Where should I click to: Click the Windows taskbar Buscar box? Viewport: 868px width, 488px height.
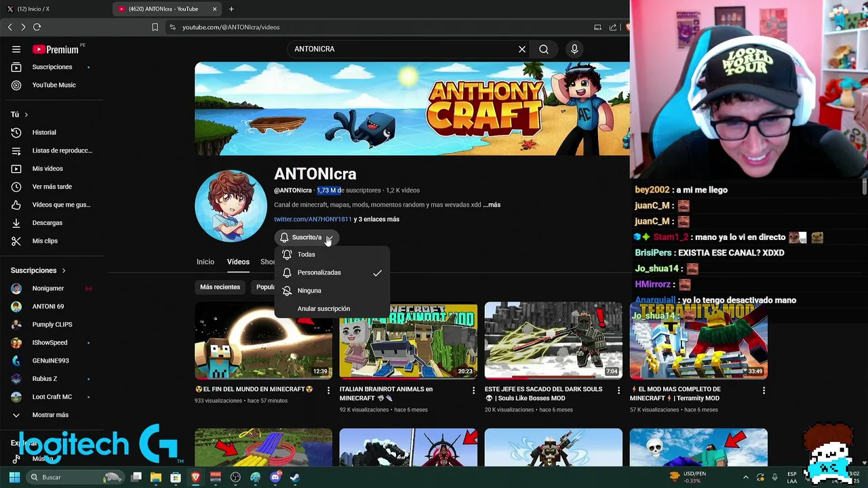point(76,477)
